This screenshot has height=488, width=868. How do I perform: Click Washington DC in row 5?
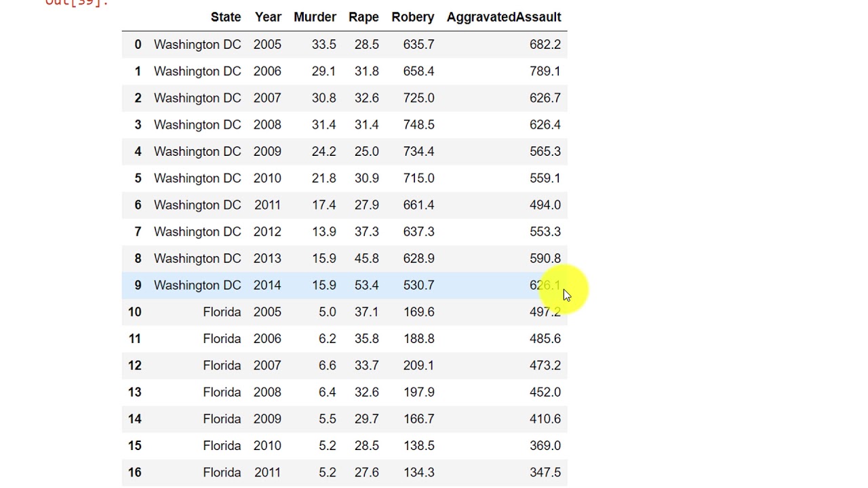[197, 178]
